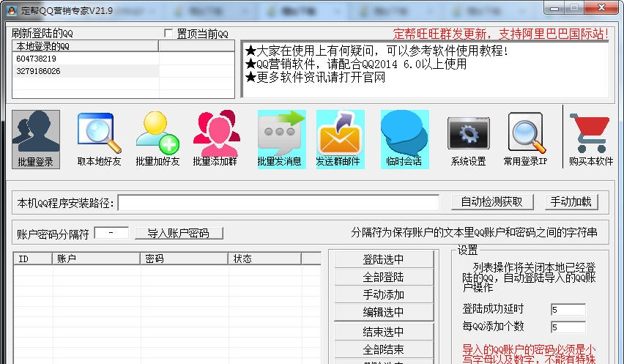Enable 置顶当前QQ checkbox
This screenshot has width=624, height=364.
point(168,34)
